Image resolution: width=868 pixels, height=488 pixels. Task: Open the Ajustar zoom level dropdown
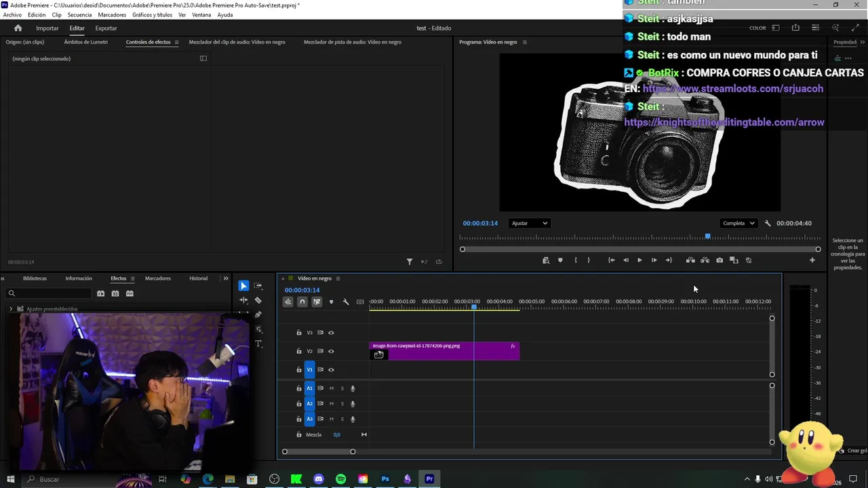click(530, 223)
